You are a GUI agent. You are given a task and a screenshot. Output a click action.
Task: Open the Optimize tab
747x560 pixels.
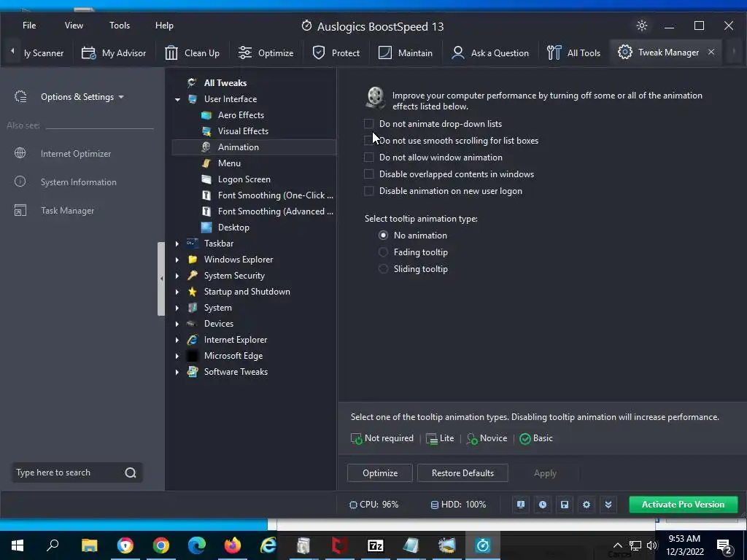(266, 52)
